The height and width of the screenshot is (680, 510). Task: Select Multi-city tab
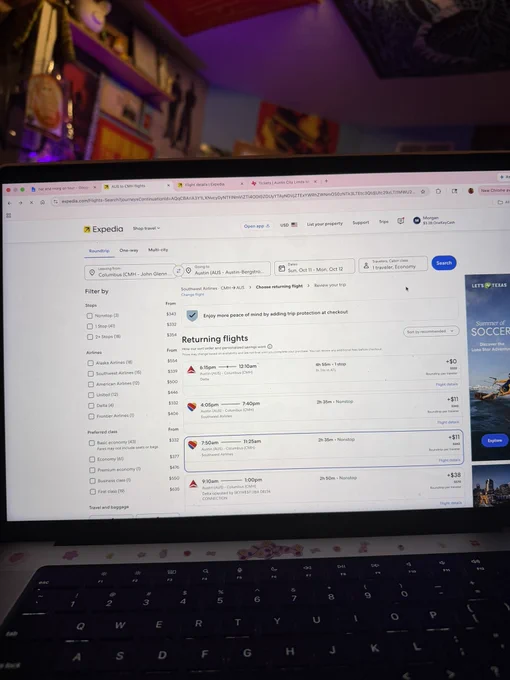pos(158,250)
